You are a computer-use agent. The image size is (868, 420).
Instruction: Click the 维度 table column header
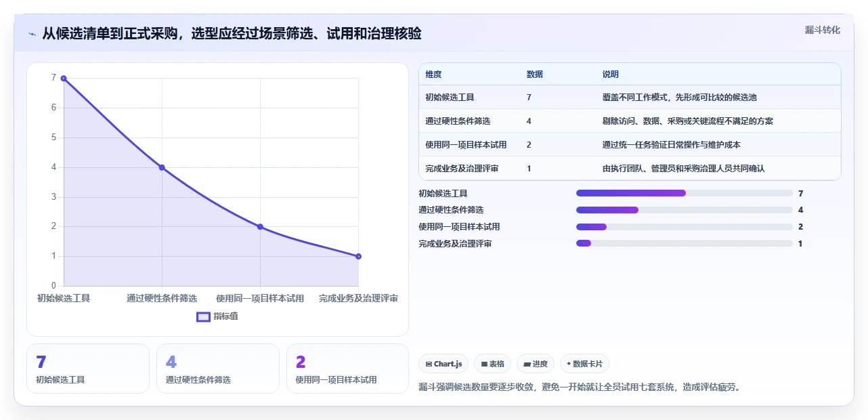(x=433, y=75)
